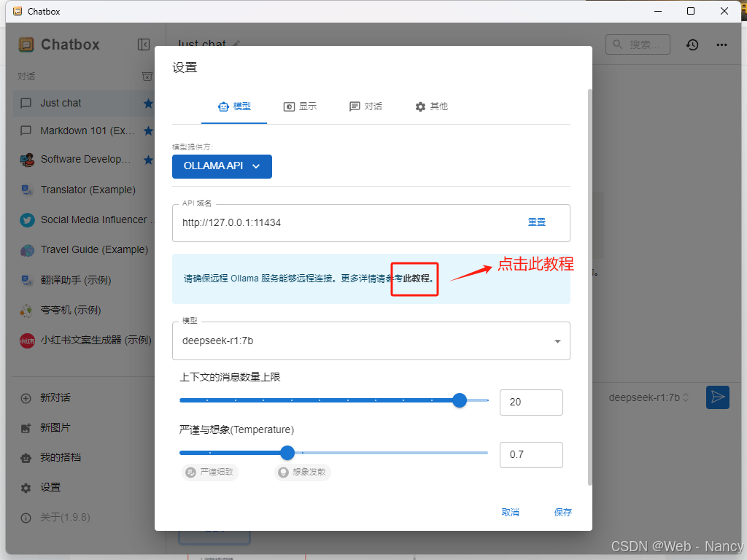747x560 pixels.
Task: Toggle the star on Software Developer conversation
Action: pos(148,160)
